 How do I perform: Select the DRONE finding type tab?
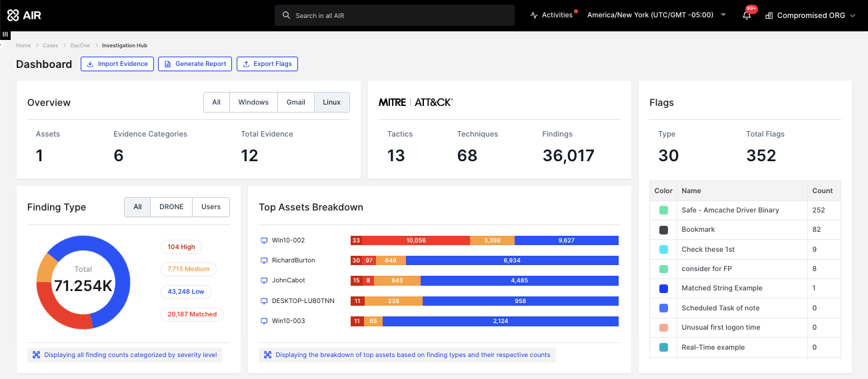click(x=171, y=207)
